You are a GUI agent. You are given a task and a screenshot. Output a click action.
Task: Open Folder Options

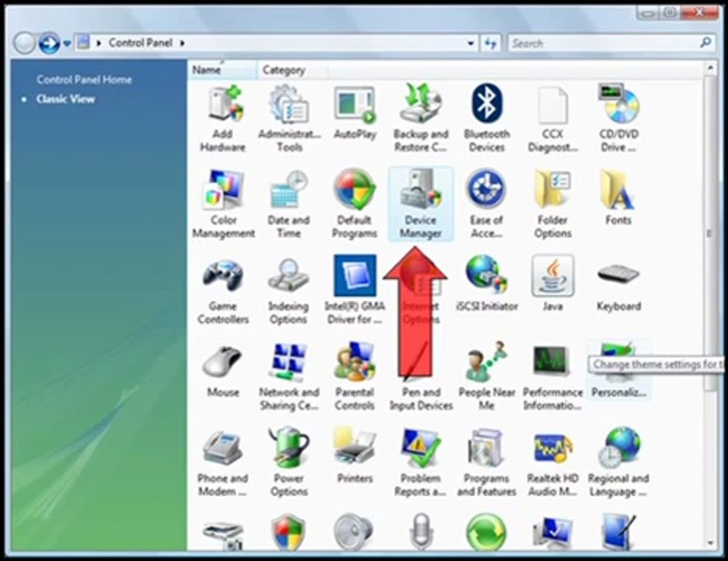pos(553,205)
